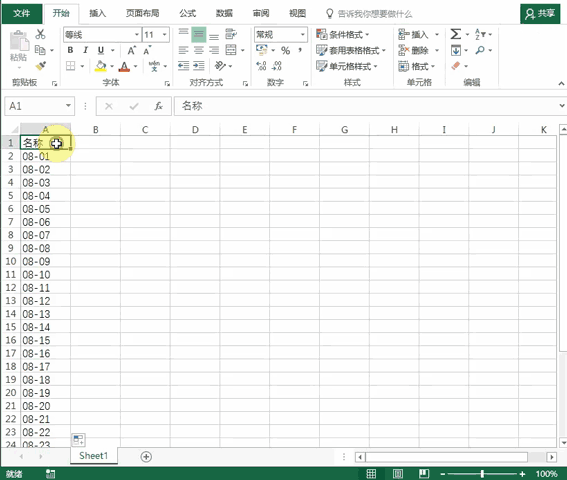Open Sort and Filter A-Z icon

pyautogui.click(x=480, y=34)
